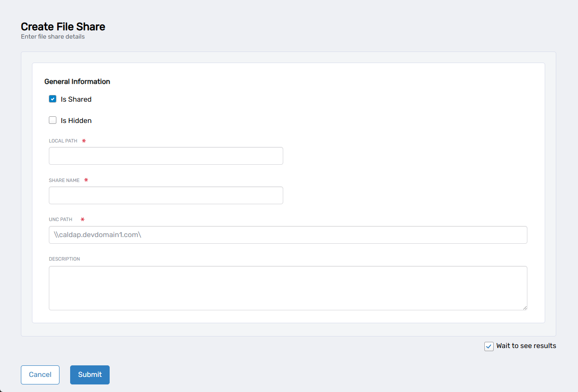Uncheck the Is Shared checkbox
578x392 pixels.
52,99
